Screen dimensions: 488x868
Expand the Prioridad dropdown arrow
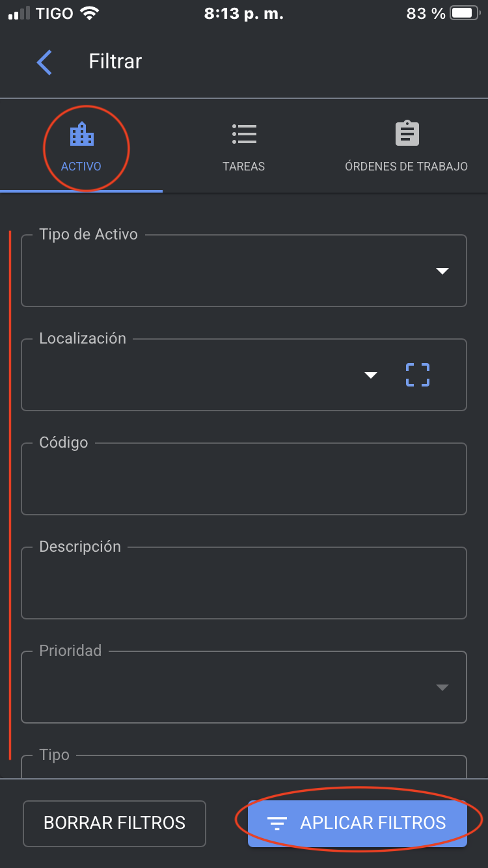[442, 687]
